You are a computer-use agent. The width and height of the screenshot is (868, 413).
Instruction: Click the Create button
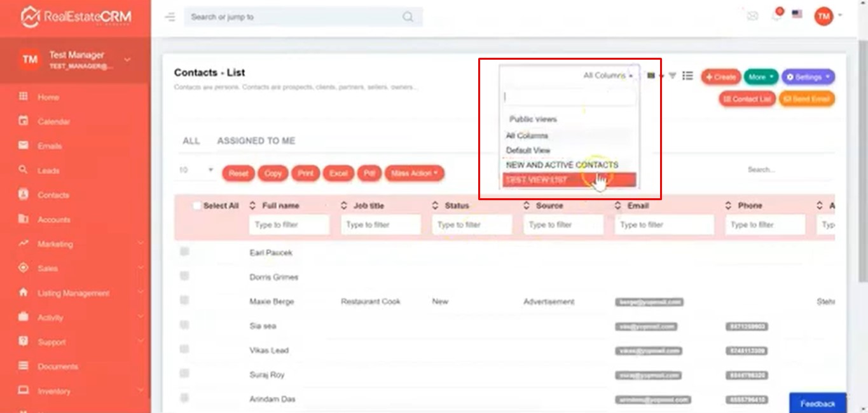[x=720, y=77]
